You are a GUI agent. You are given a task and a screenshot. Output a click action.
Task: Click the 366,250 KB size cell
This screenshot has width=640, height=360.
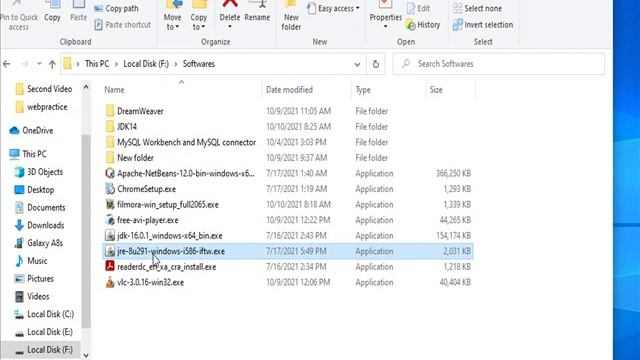click(453, 173)
